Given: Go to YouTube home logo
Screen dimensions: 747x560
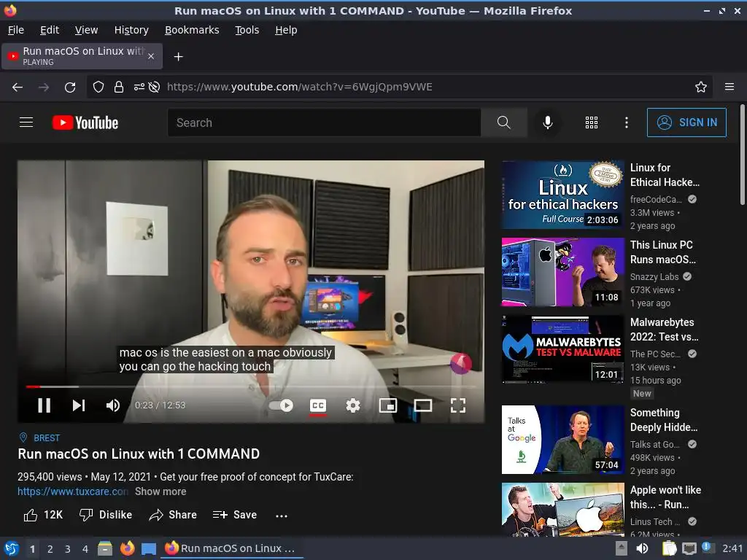Looking at the screenshot, I should (85, 122).
